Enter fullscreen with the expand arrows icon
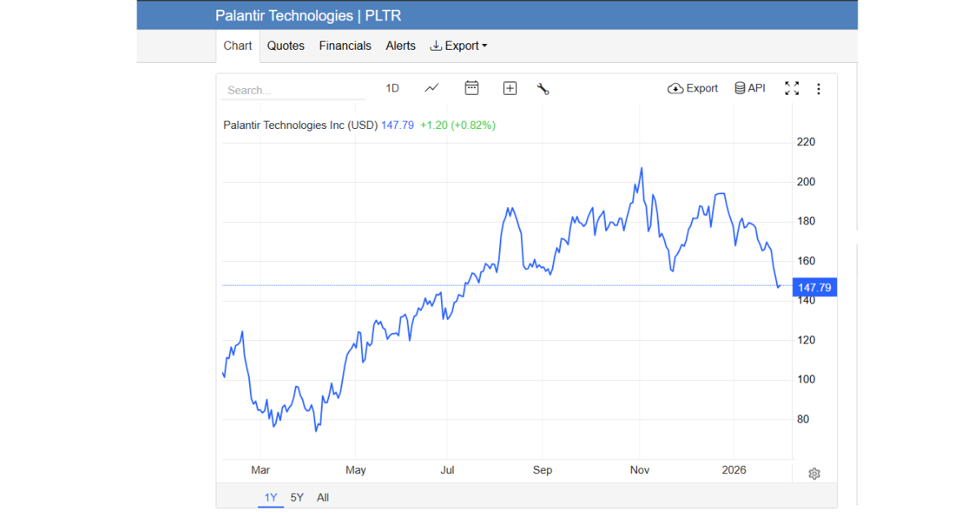Image resolution: width=980 pixels, height=514 pixels. click(x=792, y=88)
